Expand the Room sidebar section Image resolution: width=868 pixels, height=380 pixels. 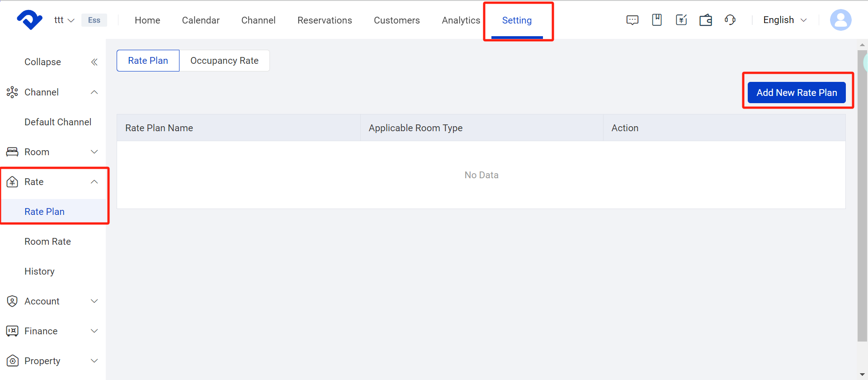(53, 152)
